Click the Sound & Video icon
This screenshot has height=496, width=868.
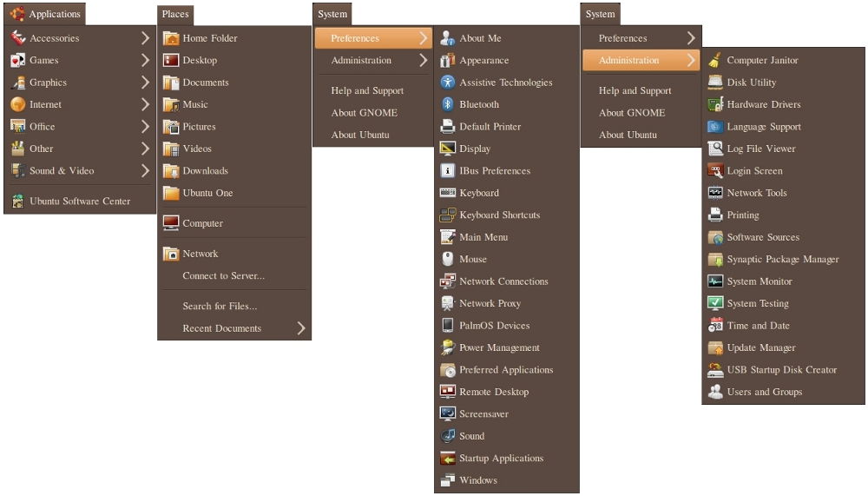click(17, 171)
